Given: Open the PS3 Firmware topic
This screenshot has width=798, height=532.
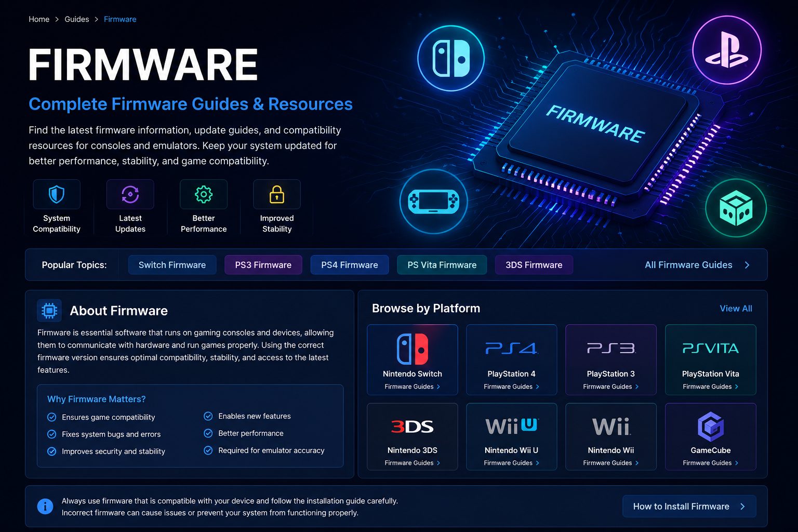Looking at the screenshot, I should click(263, 265).
